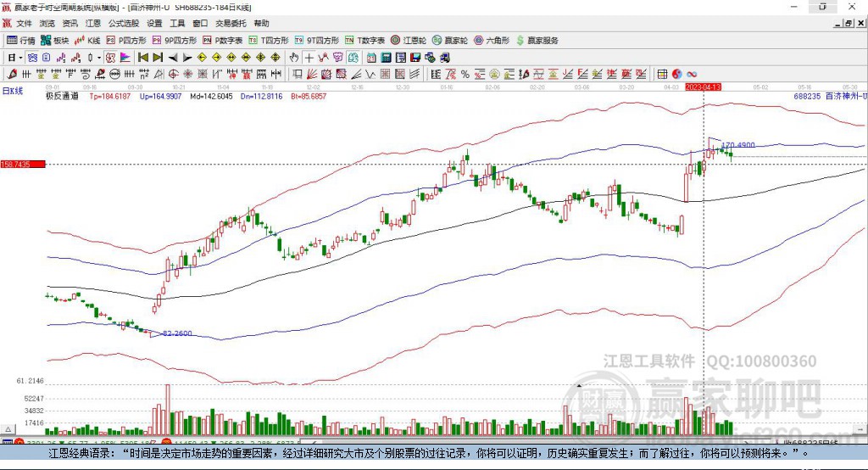Image resolution: width=868 pixels, height=470 pixels.
Task: Open the 资讯 menu
Action: pyautogui.click(x=70, y=23)
